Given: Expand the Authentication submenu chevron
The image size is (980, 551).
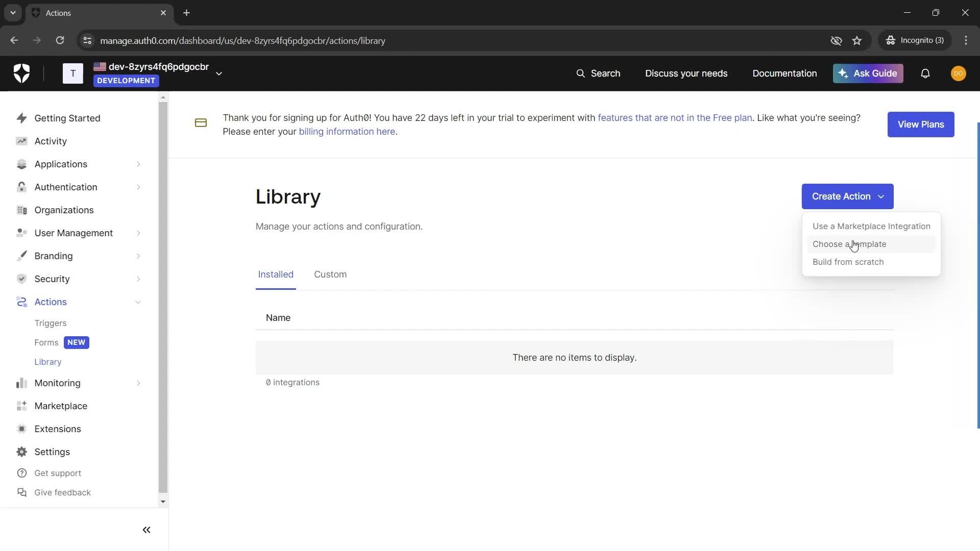Looking at the screenshot, I should click(x=138, y=187).
